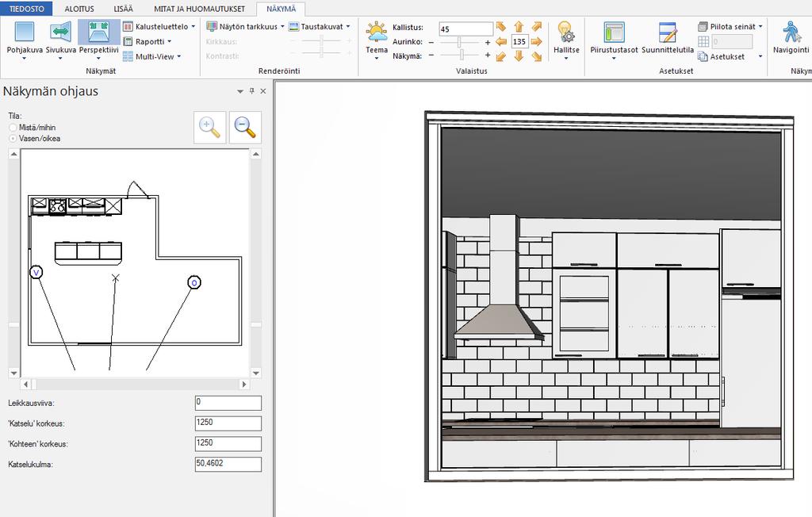Click the 'Katselu' korkeus input field

tap(228, 423)
